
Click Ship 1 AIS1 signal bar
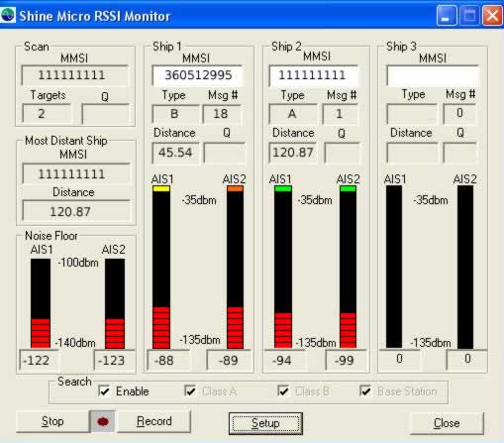pyautogui.click(x=161, y=267)
